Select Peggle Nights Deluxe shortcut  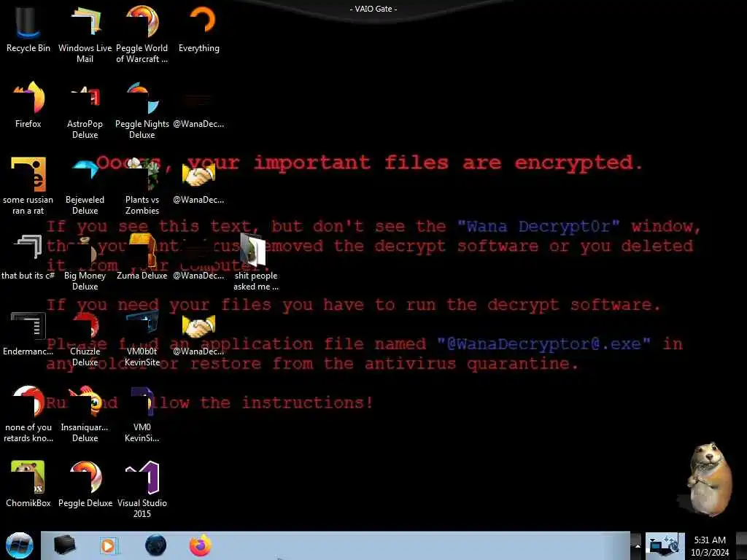point(142,111)
